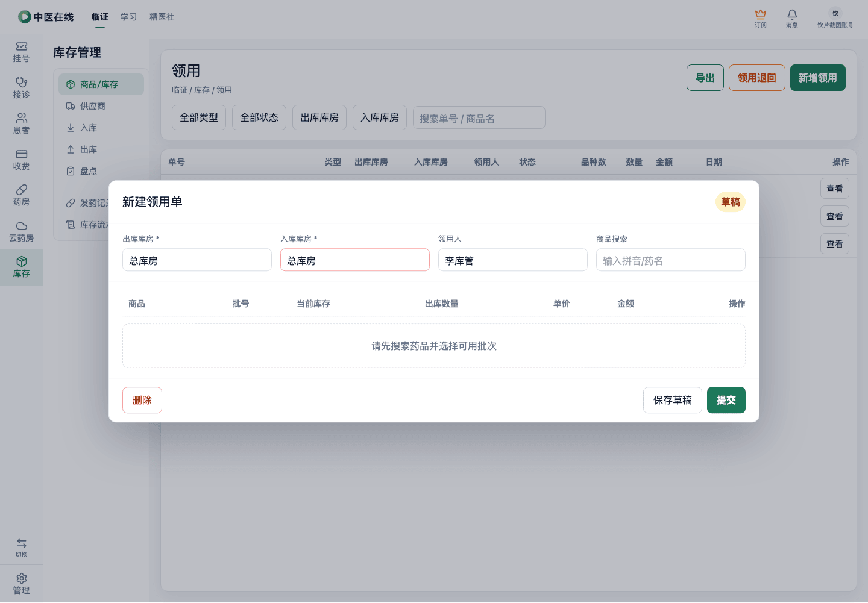Open the 库存流水 menu entry
Image resolution: width=868 pixels, height=603 pixels.
pos(84,225)
